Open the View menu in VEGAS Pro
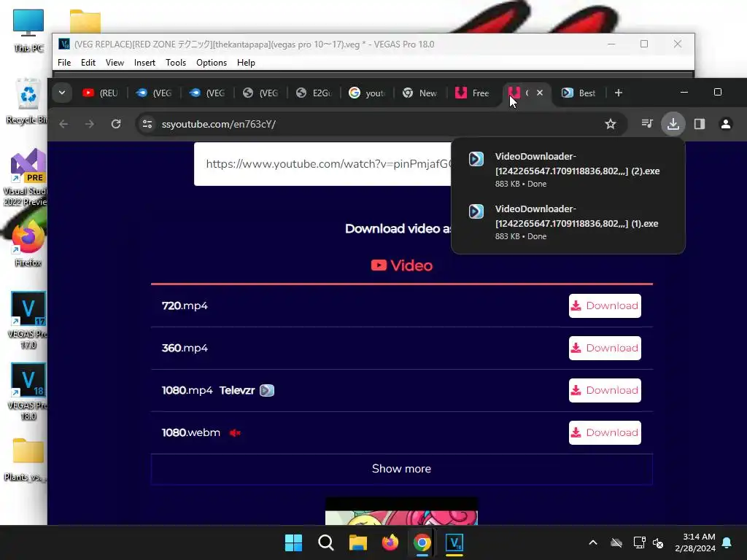 [115, 63]
